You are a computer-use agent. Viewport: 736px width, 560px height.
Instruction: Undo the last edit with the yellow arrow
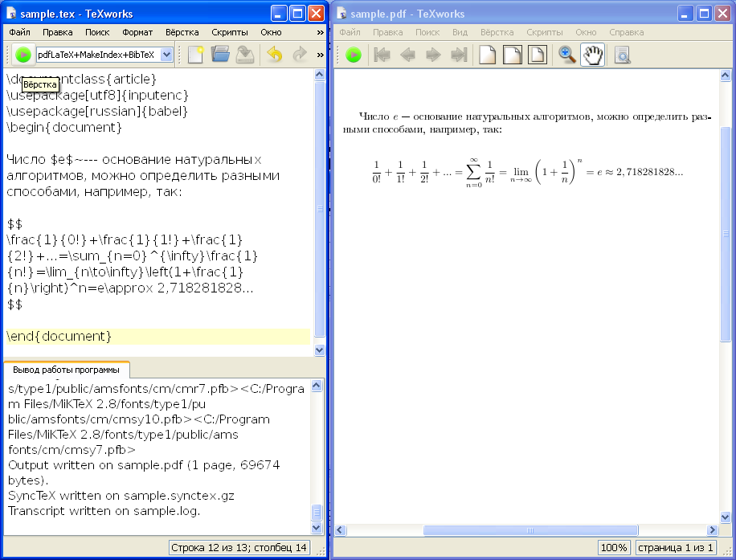tap(274, 55)
